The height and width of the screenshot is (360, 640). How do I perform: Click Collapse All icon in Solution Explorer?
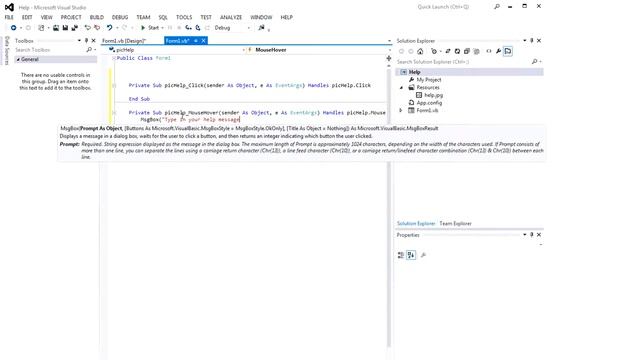coord(467,51)
